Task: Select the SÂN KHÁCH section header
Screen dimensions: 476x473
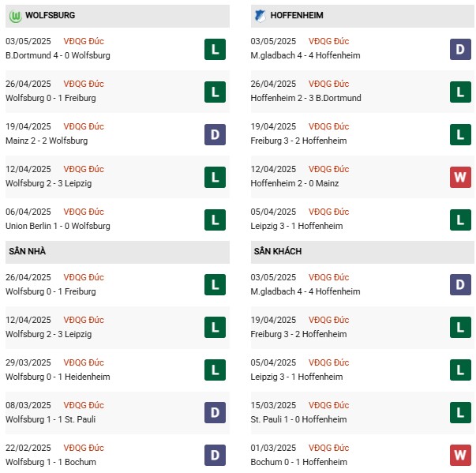Action: (362, 252)
